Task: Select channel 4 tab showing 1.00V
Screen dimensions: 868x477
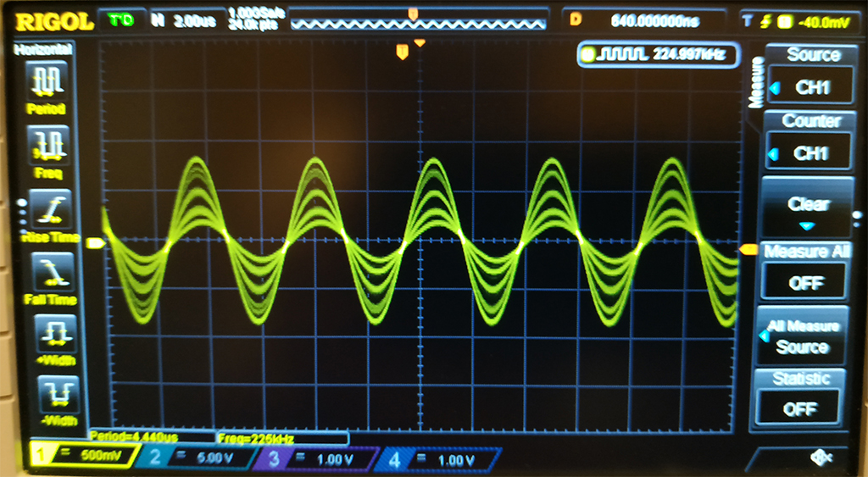Action: pyautogui.click(x=434, y=458)
